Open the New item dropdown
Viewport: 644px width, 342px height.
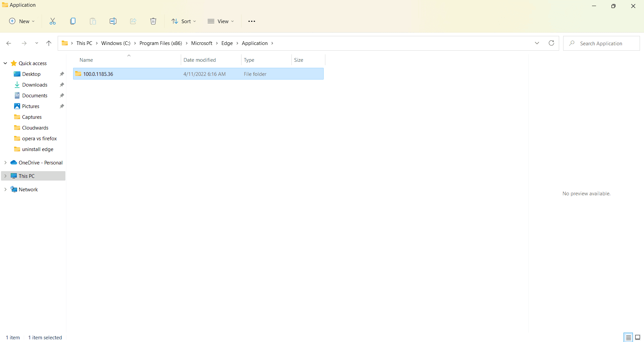coord(22,21)
